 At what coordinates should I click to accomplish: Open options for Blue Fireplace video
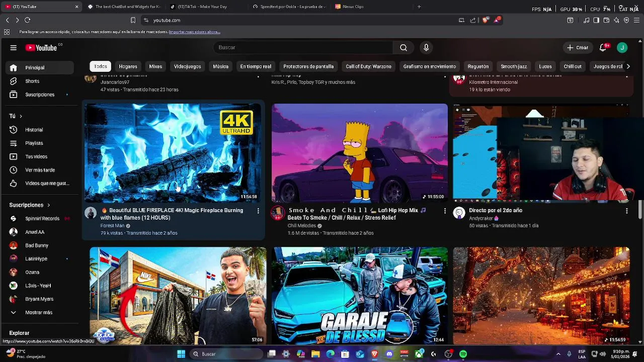point(258,211)
